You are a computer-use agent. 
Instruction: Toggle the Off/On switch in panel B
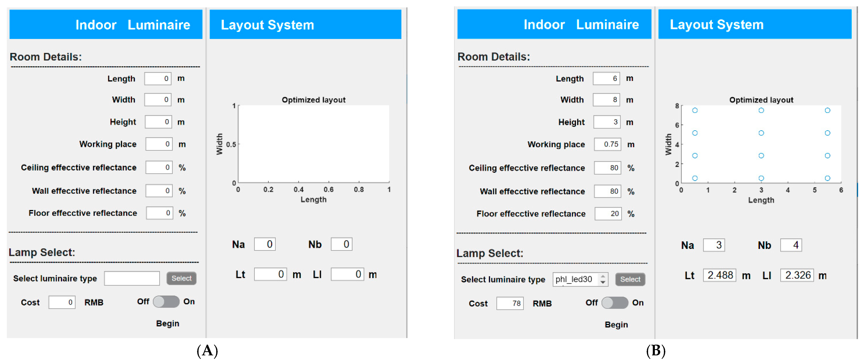(615, 303)
